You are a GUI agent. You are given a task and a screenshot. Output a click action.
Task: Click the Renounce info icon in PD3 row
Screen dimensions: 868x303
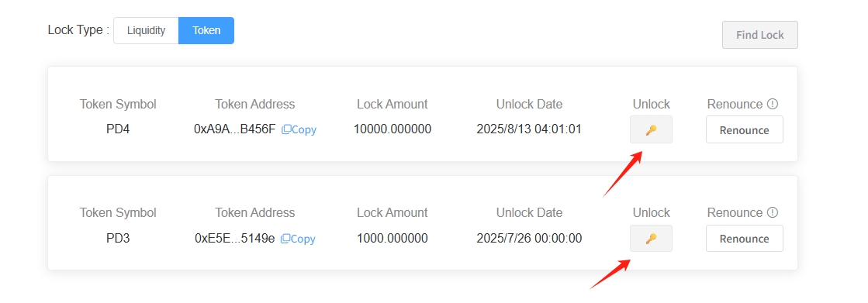pos(773,212)
